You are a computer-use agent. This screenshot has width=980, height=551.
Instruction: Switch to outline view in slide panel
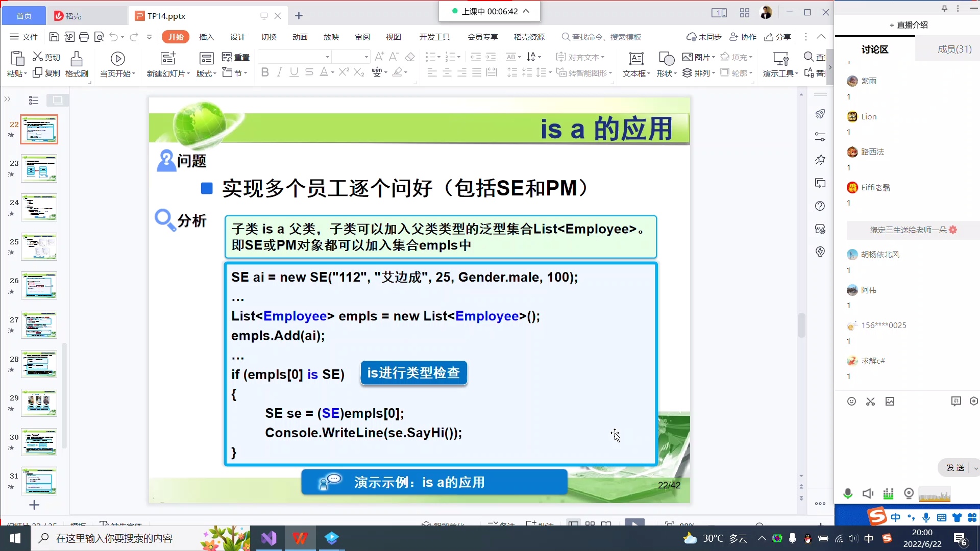pyautogui.click(x=34, y=100)
